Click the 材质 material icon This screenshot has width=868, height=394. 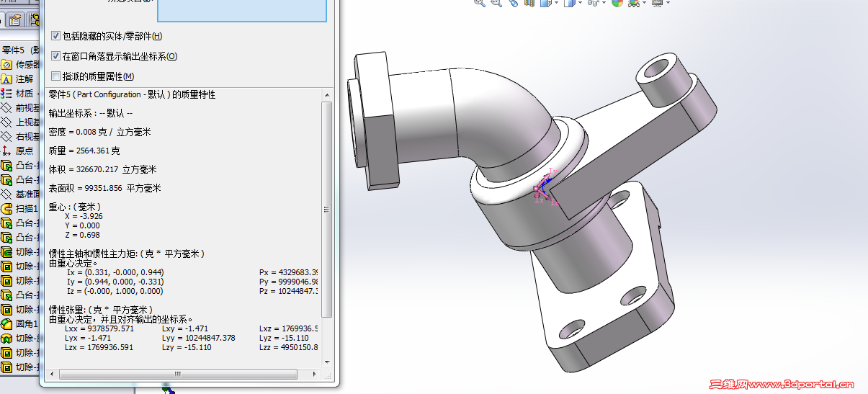(6, 94)
